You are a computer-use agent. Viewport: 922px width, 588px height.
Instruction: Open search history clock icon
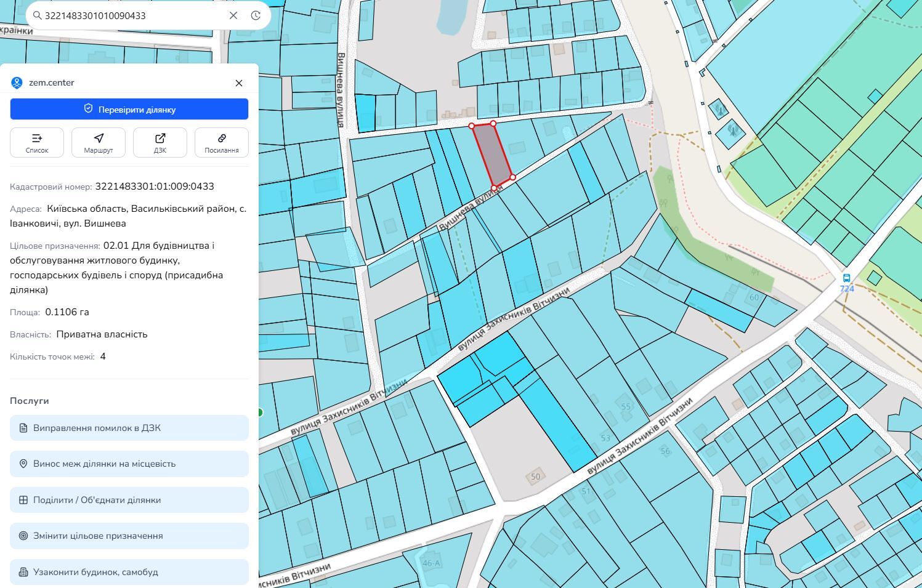click(256, 15)
